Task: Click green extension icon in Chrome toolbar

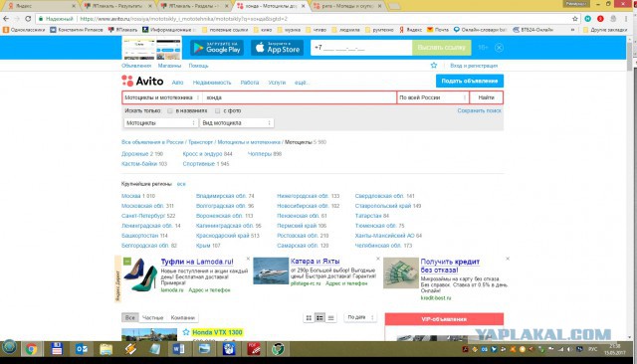Action: tap(588, 19)
